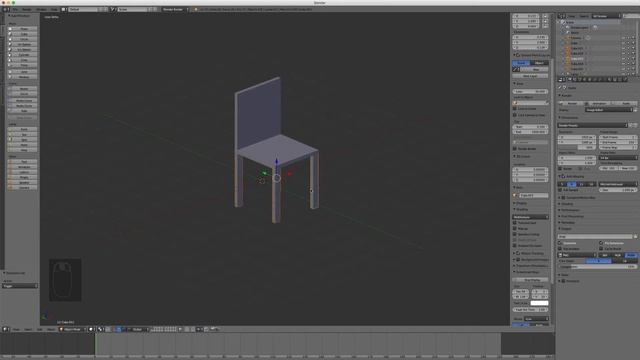Add a Plane mesh from tool shelf
Viewport: 640px width, 360px height.
(22, 29)
